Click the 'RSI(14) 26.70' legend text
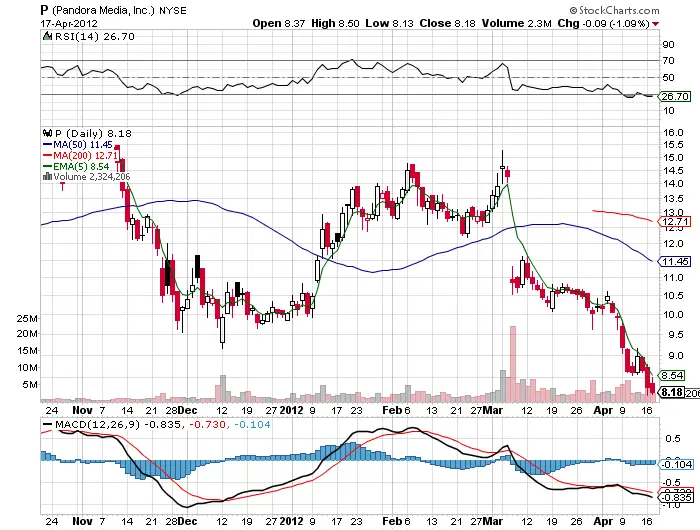 94,36
